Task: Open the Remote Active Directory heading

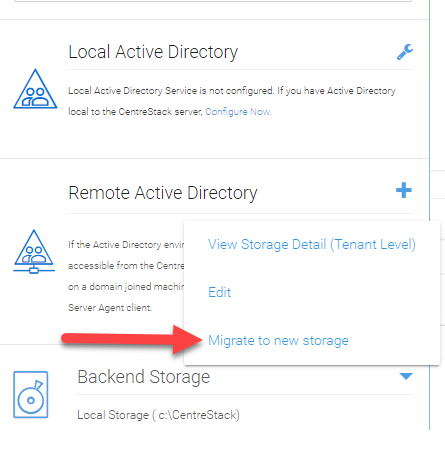Action: coord(163,193)
